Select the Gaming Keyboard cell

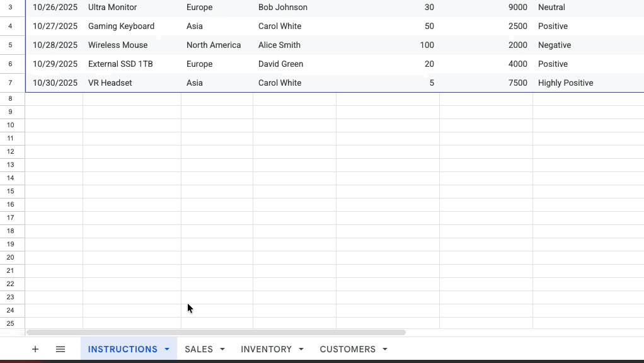click(132, 26)
